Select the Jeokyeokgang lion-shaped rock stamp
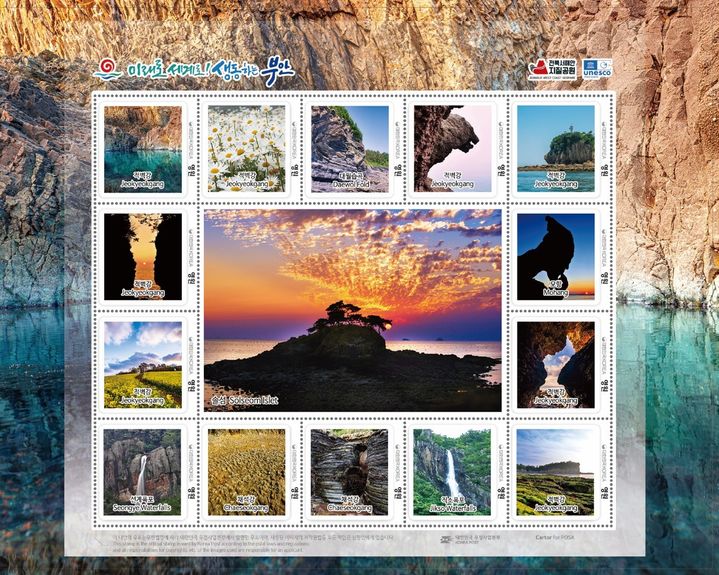 tap(453, 149)
